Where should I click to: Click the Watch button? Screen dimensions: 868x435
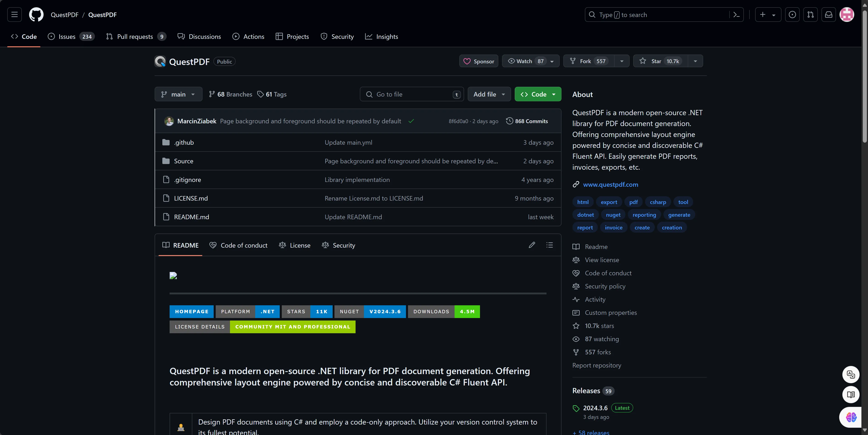530,61
